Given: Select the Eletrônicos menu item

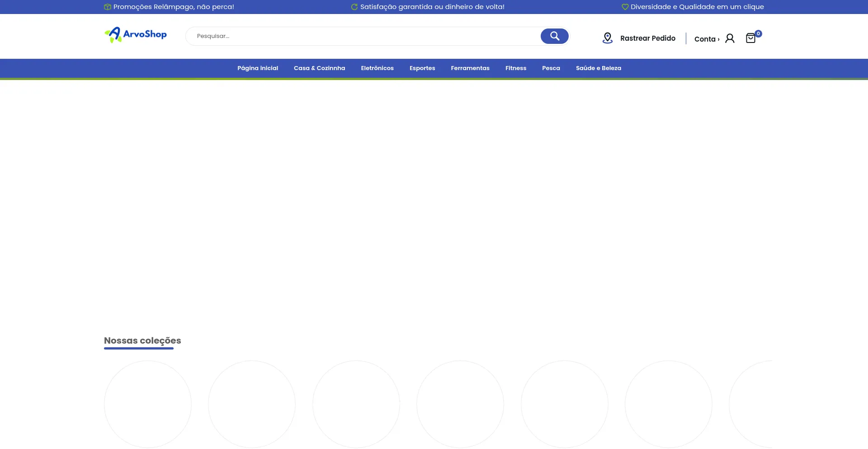Looking at the screenshot, I should click(377, 68).
